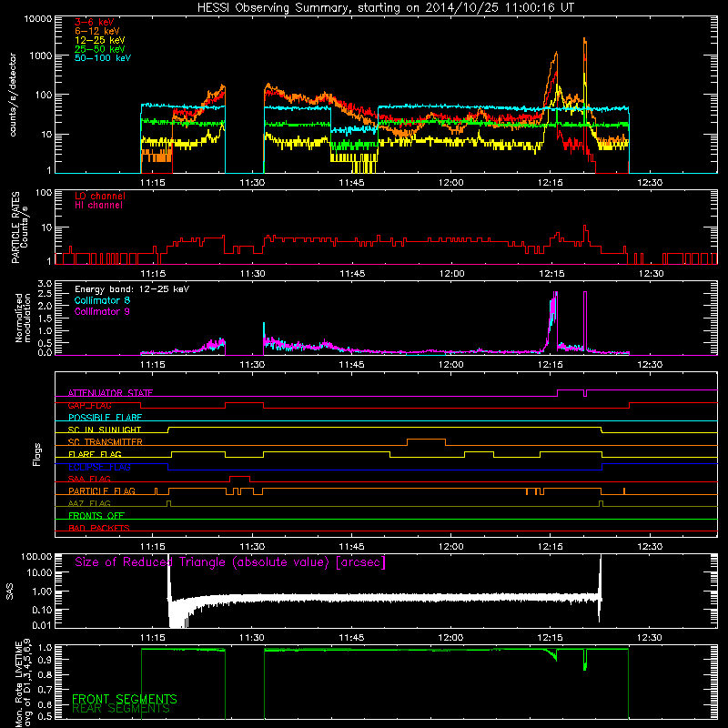Image resolution: width=728 pixels, height=728 pixels.
Task: Click the "SC_IN_SUNLIGHT" flag label
Action: coord(105,430)
